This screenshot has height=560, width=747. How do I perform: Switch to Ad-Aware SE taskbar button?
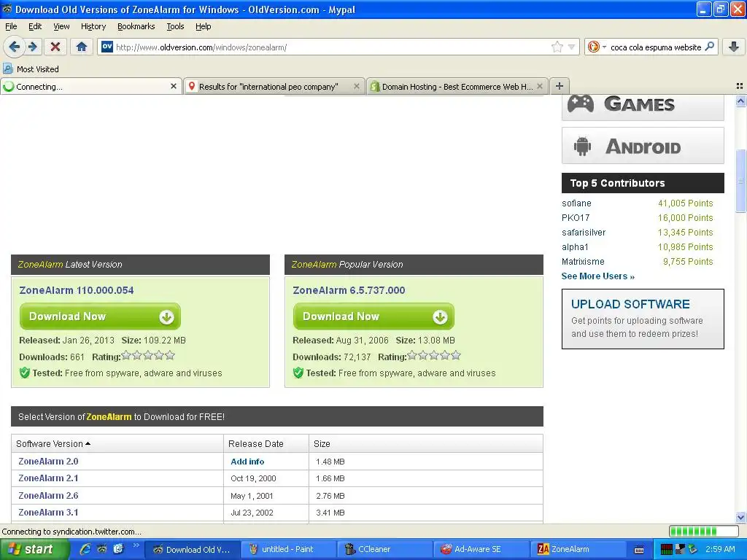click(x=481, y=549)
